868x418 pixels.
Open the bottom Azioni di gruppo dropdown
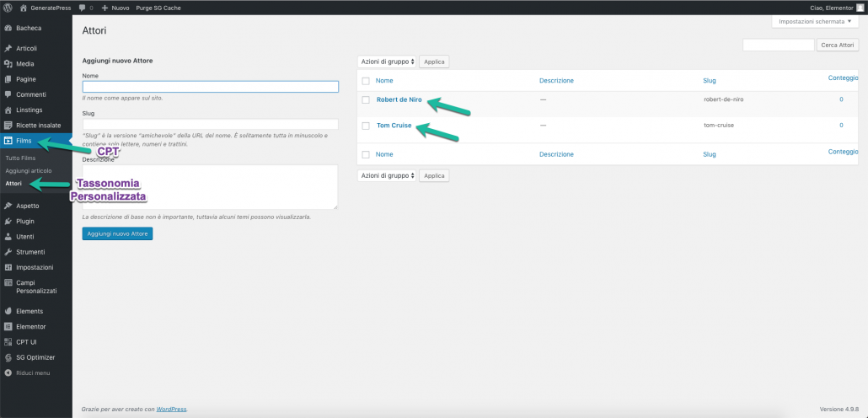(x=387, y=175)
